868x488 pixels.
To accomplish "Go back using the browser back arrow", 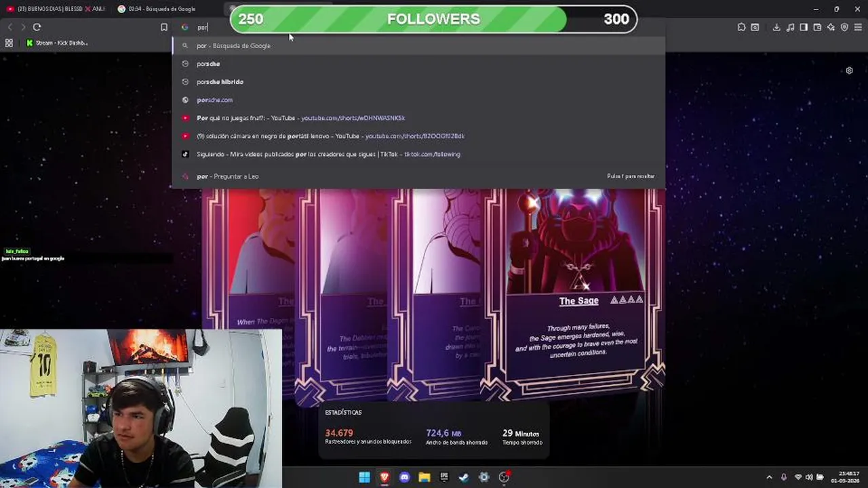I will [x=9, y=27].
